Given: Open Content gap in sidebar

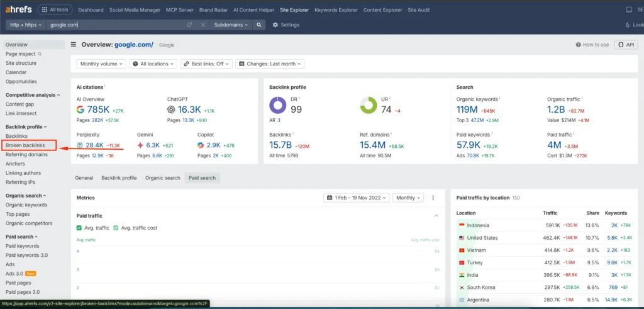Looking at the screenshot, I should pyautogui.click(x=19, y=104).
